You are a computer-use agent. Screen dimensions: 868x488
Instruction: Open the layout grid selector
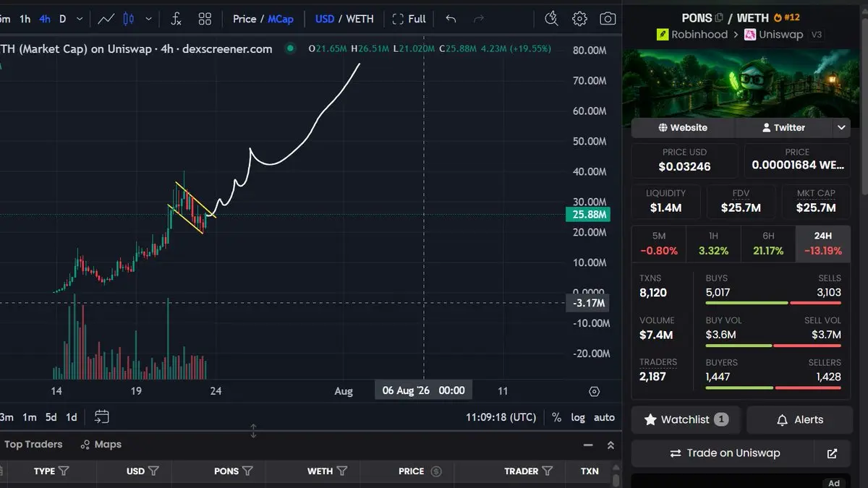tap(205, 19)
